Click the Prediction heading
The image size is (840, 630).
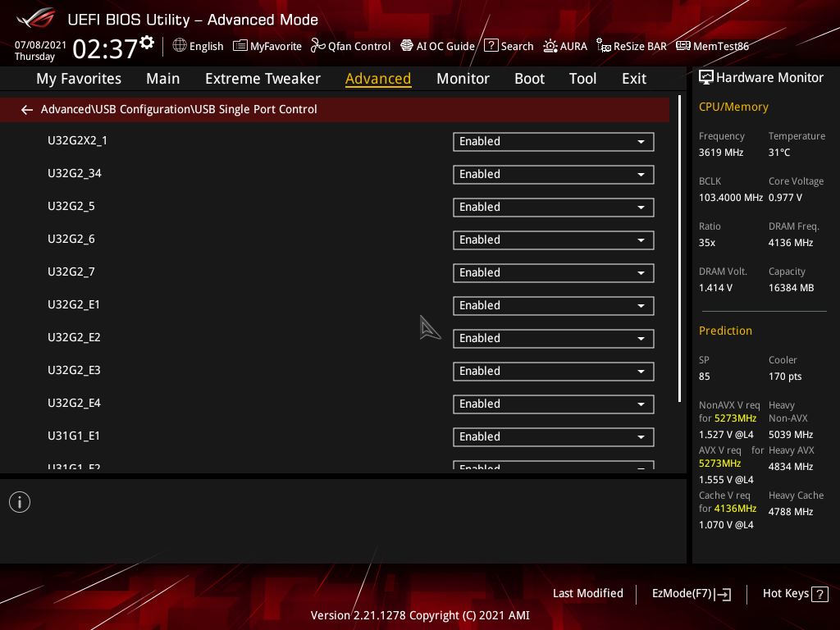coord(725,331)
